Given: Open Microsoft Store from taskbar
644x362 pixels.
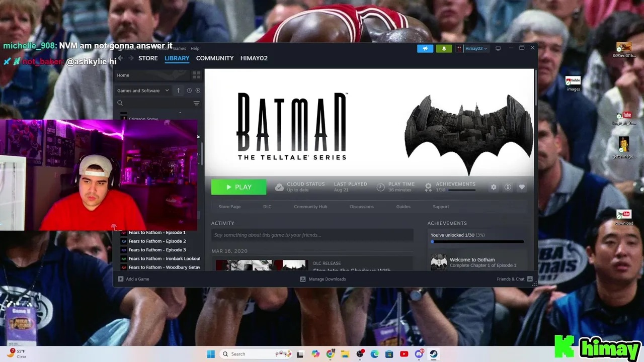Looking at the screenshot, I should point(389,354).
